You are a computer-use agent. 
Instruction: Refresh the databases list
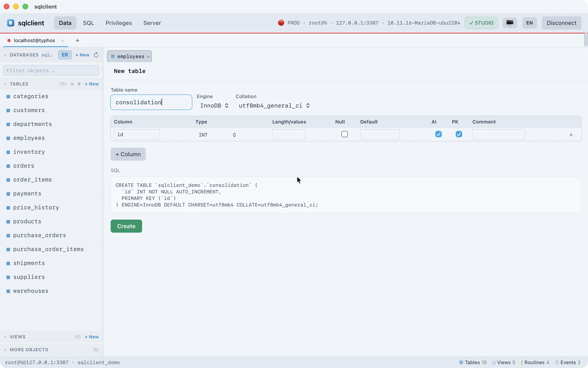[96, 55]
